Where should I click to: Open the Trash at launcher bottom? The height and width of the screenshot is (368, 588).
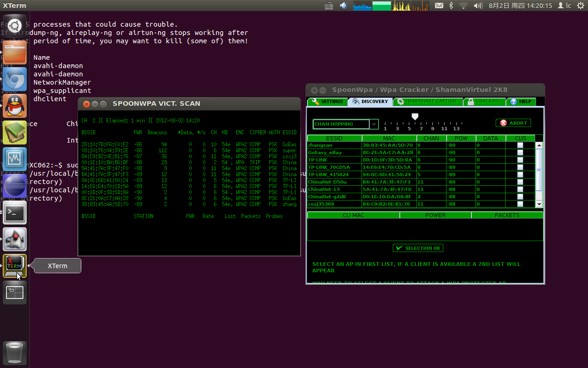point(15,353)
